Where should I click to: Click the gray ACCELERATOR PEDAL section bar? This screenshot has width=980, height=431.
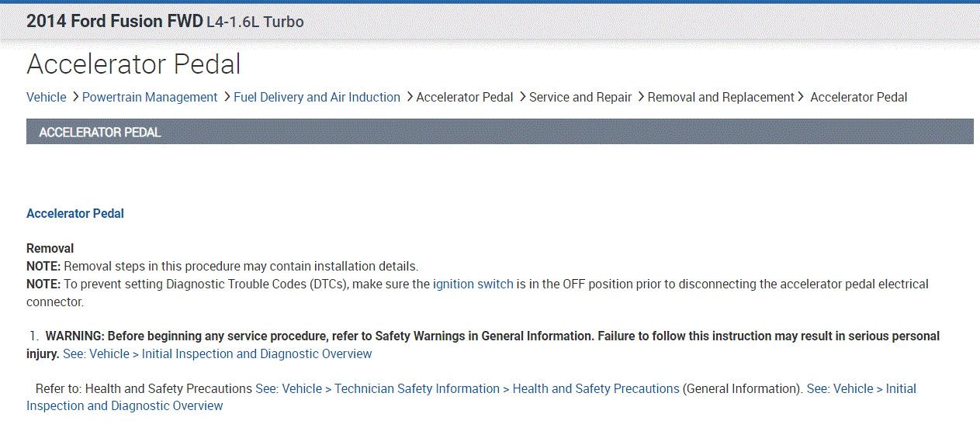(x=500, y=132)
